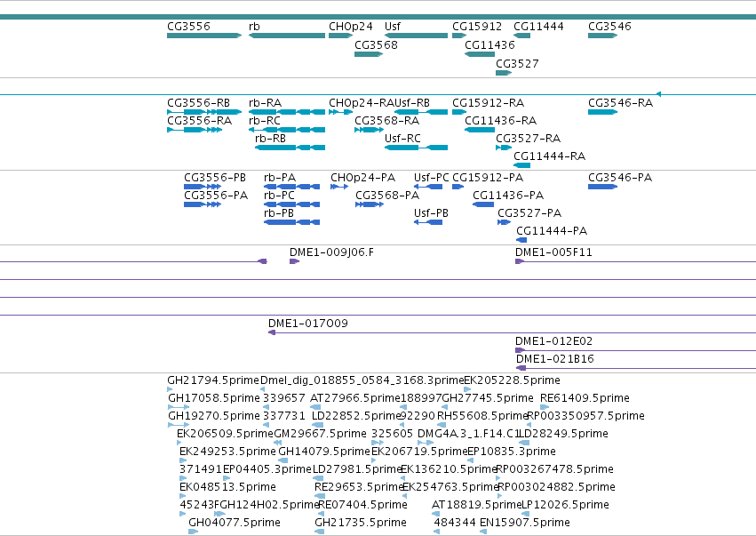756x536 pixels.
Task: Select the DME1-009J06.F clone label
Action: click(x=331, y=252)
